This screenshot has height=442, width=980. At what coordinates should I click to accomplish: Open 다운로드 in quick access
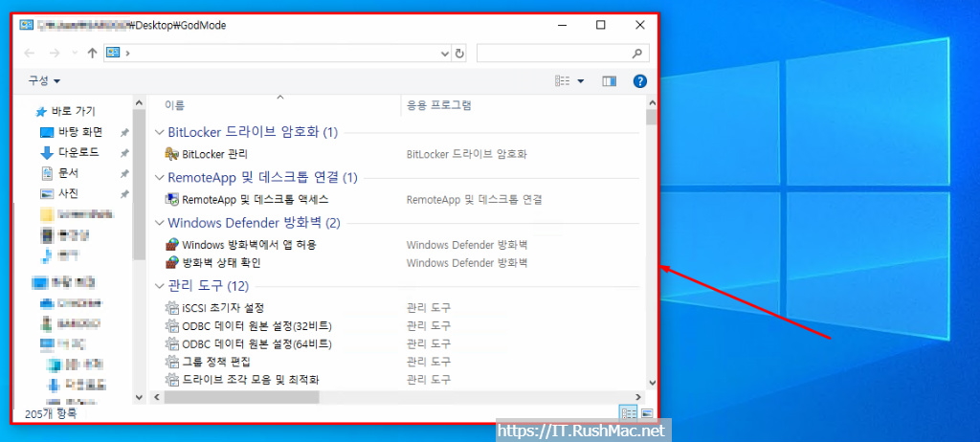pos(78,152)
